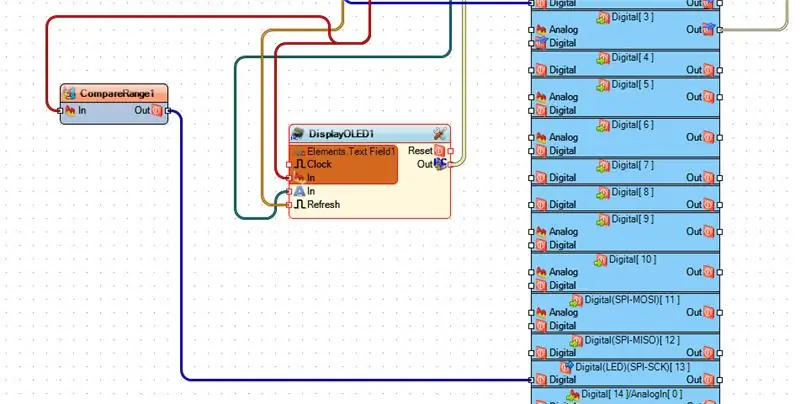Click the Clock pin of Text Field1

point(289,164)
